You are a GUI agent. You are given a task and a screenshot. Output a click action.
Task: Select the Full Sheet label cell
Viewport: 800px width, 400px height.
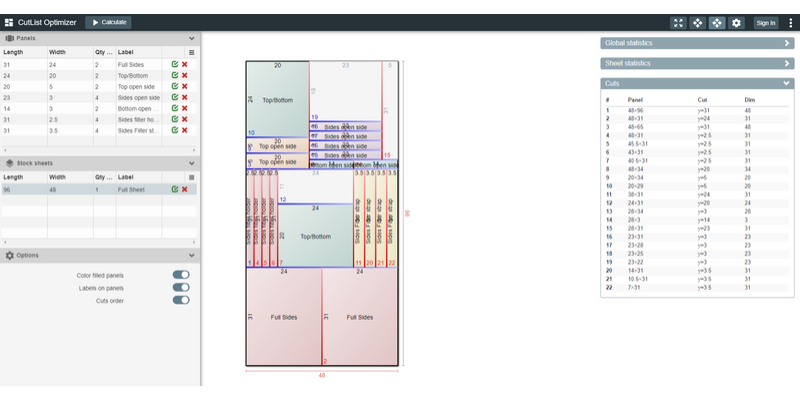pos(139,189)
